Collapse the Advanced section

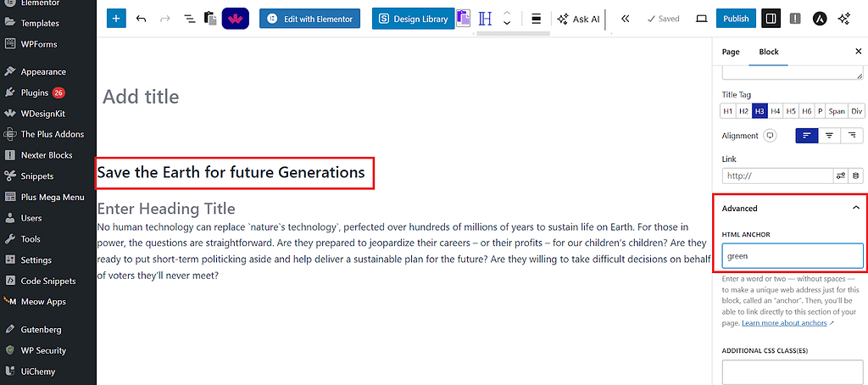856,209
